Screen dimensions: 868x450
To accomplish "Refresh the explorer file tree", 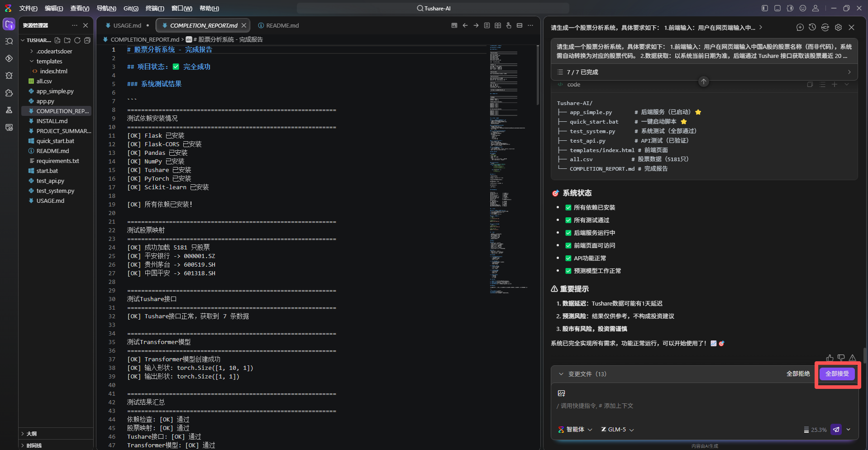I will 77,40.
